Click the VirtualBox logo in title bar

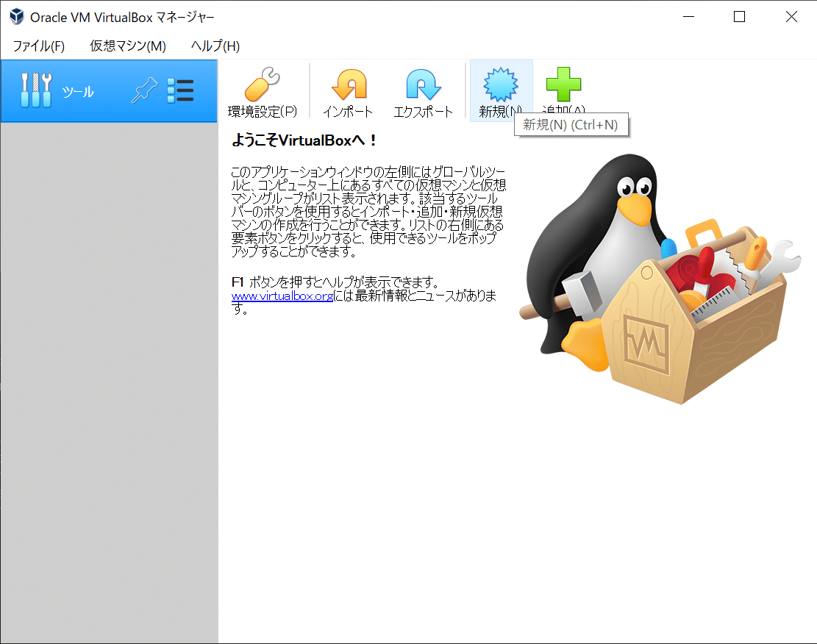(x=17, y=17)
